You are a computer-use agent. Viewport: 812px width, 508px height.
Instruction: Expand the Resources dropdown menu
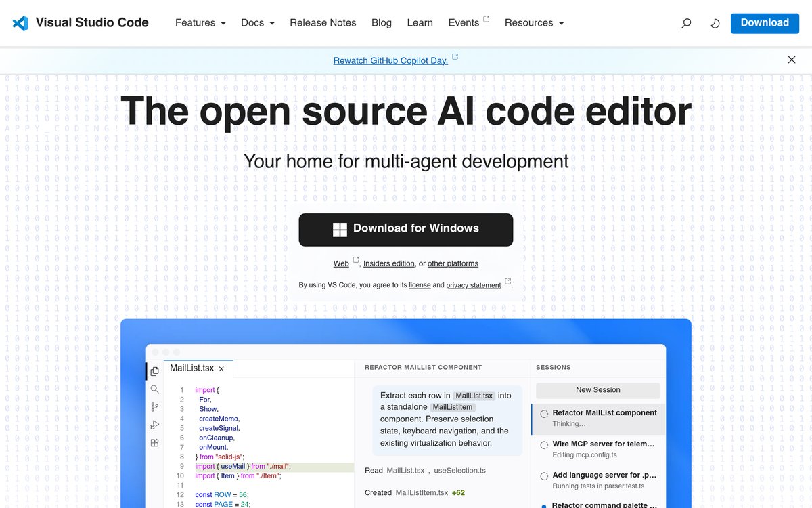click(x=534, y=23)
